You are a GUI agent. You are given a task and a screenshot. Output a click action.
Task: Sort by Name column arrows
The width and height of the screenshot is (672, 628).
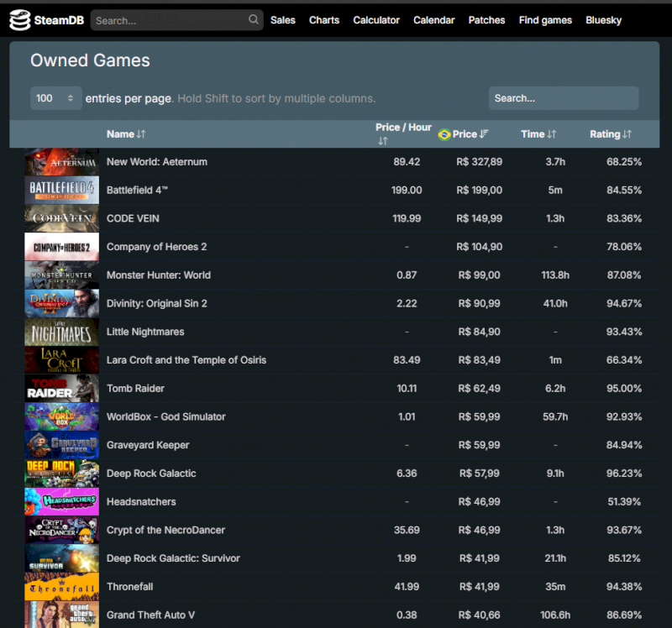click(141, 134)
